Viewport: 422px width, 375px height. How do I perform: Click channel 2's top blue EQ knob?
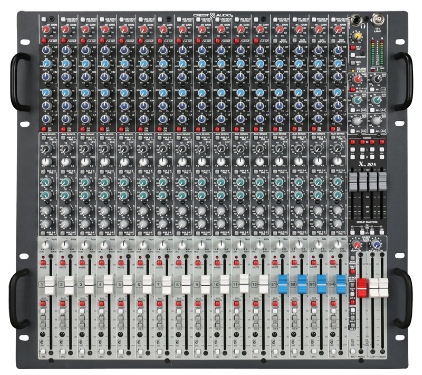click(x=66, y=50)
